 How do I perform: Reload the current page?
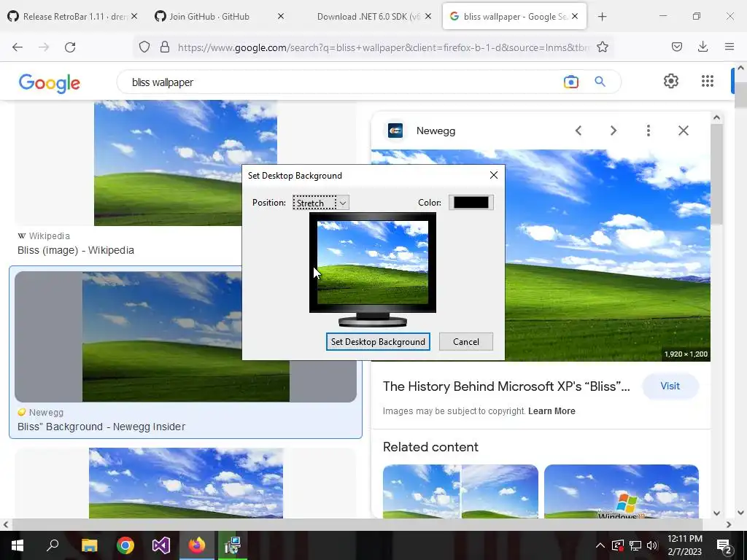pyautogui.click(x=70, y=47)
